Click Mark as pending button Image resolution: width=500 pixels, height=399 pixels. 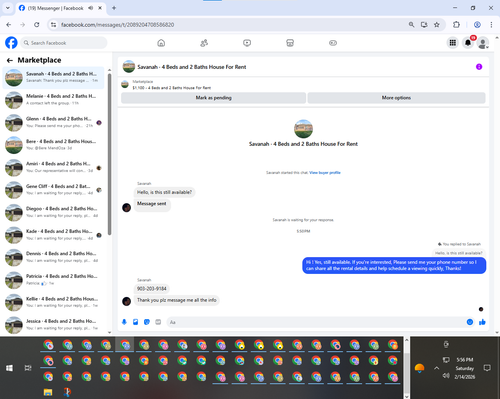(x=213, y=98)
